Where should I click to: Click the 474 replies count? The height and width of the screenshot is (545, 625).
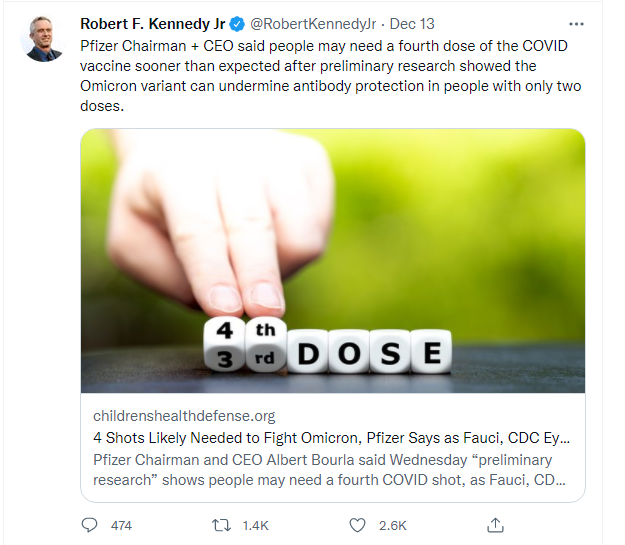click(121, 525)
